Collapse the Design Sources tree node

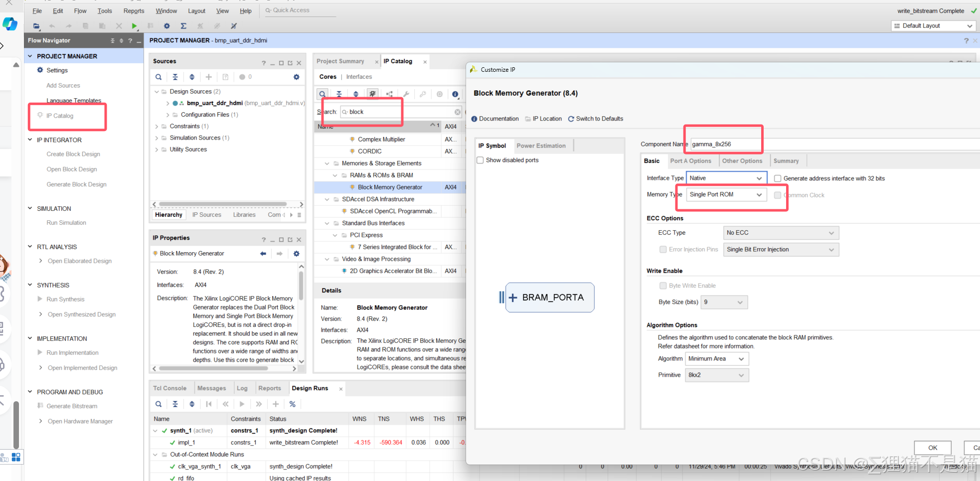157,92
